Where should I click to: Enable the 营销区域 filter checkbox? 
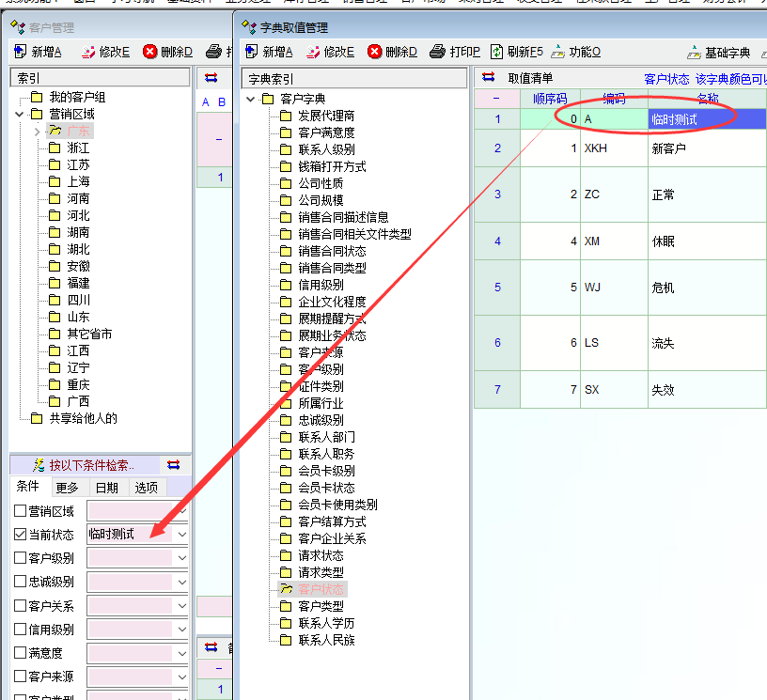tap(21, 510)
